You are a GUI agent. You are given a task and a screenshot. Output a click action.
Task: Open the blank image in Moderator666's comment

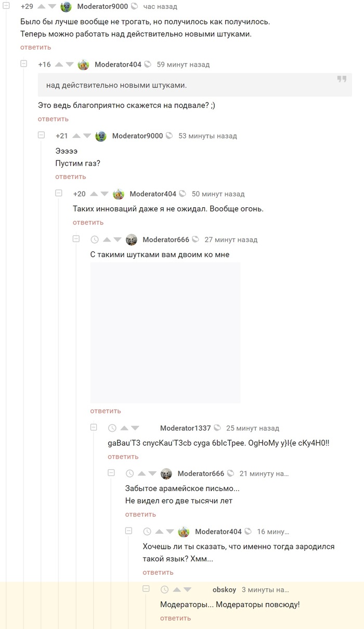coord(165,333)
